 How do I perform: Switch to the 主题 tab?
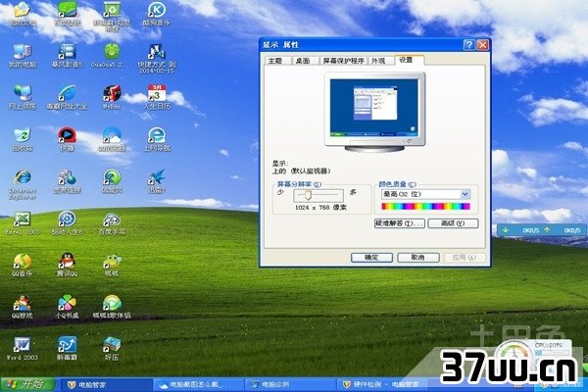coord(278,61)
